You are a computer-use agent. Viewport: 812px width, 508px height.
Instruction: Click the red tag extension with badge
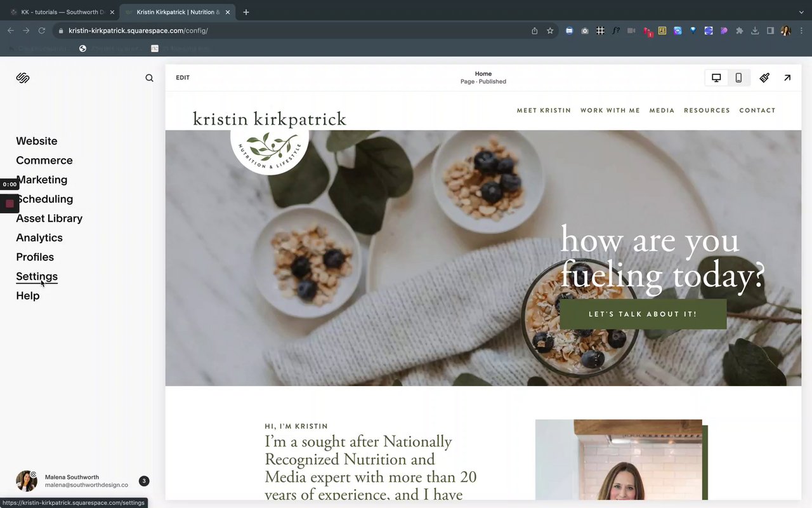pos(647,30)
